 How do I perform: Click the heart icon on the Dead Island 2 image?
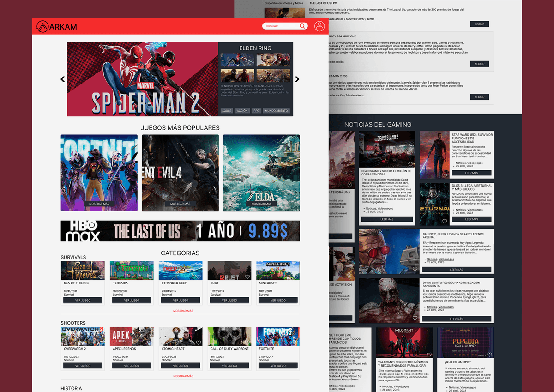pyautogui.click(x=411, y=164)
